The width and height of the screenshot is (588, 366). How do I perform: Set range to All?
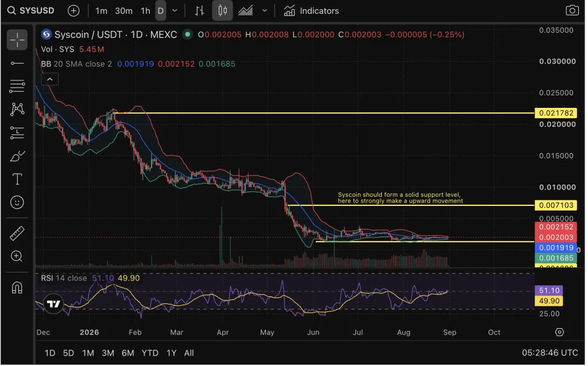pos(189,353)
